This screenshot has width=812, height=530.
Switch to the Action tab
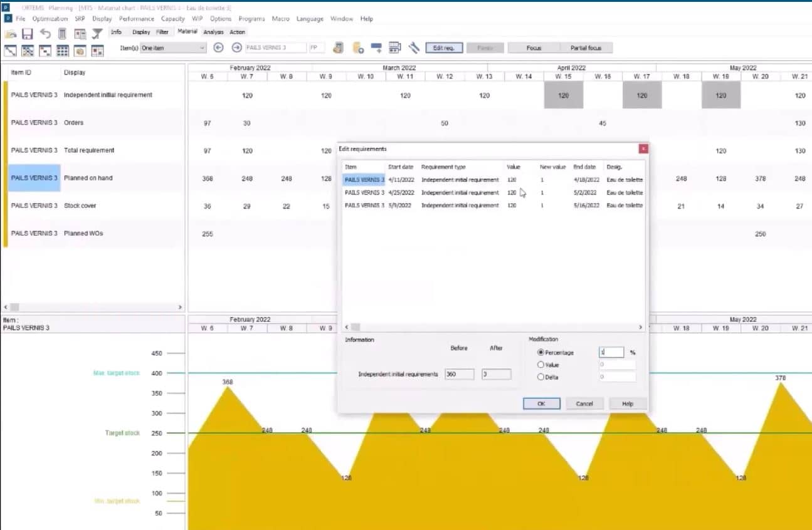[x=237, y=32]
